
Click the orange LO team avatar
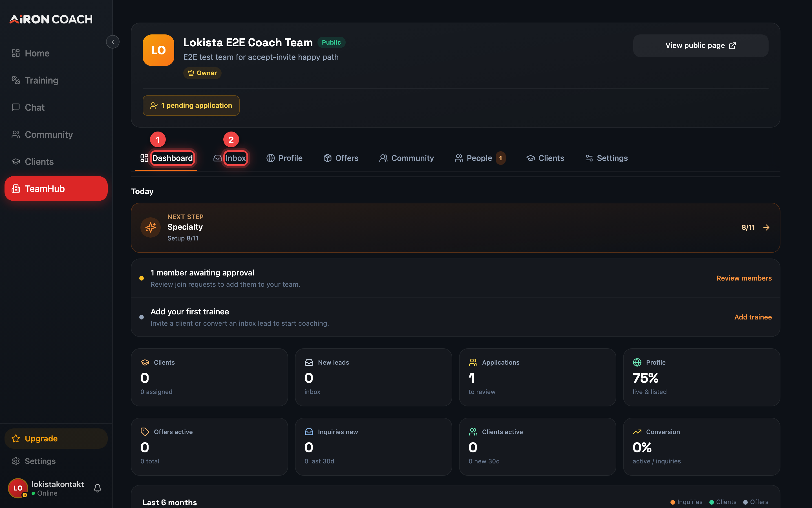tap(158, 50)
